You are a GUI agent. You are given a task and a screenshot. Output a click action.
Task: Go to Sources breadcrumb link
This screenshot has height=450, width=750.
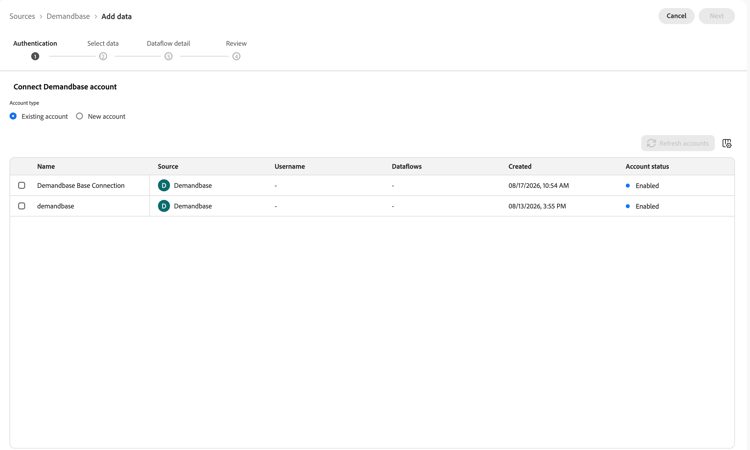(x=22, y=16)
